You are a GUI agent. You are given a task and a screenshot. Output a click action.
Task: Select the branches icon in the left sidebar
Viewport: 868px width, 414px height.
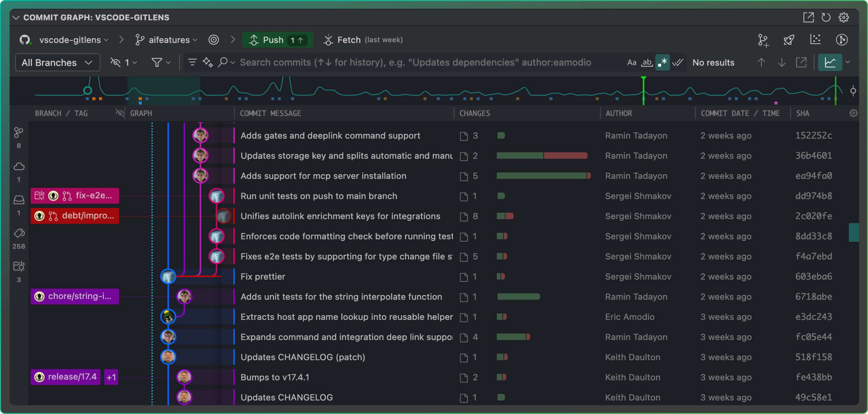click(19, 133)
